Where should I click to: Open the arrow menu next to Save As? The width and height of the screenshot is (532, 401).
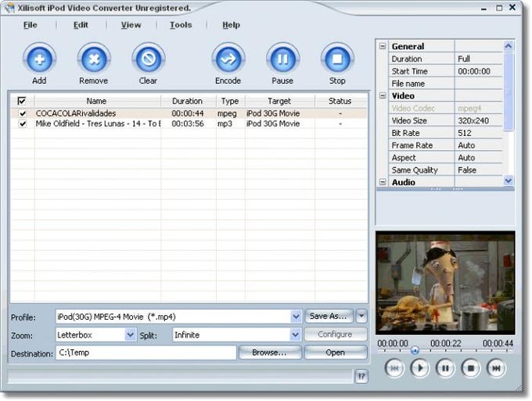tap(361, 317)
